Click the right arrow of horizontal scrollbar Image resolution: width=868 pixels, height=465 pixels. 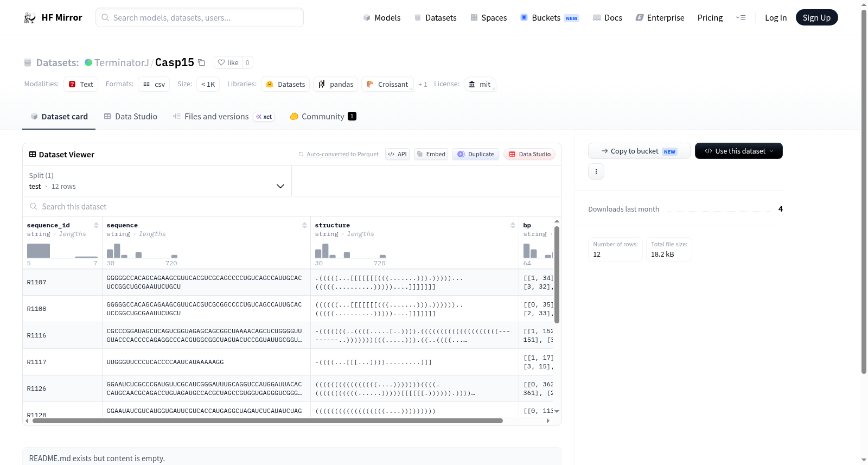tap(548, 421)
